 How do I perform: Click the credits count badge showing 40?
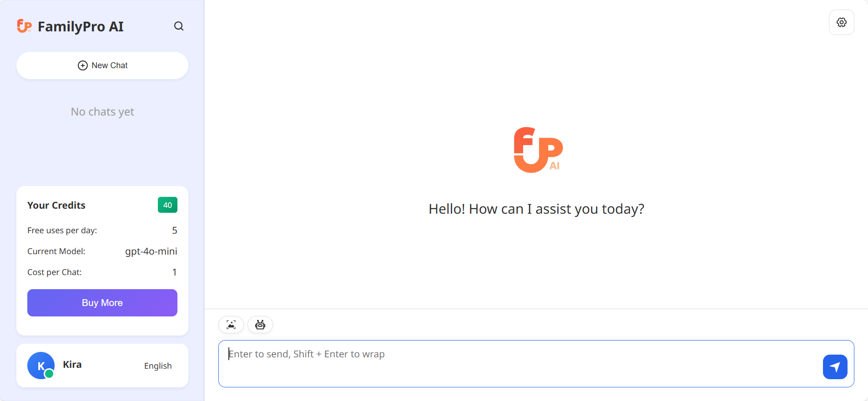click(167, 205)
